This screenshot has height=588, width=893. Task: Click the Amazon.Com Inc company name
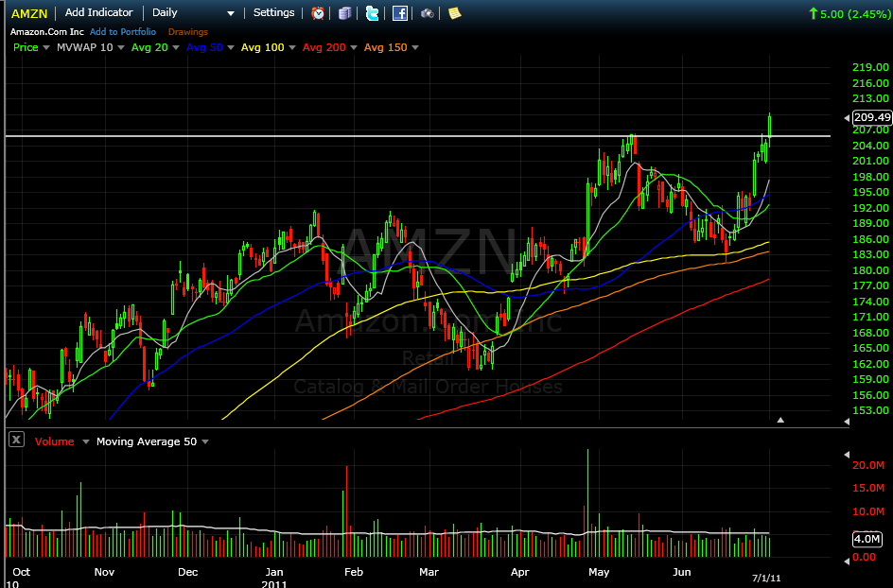pos(46,32)
